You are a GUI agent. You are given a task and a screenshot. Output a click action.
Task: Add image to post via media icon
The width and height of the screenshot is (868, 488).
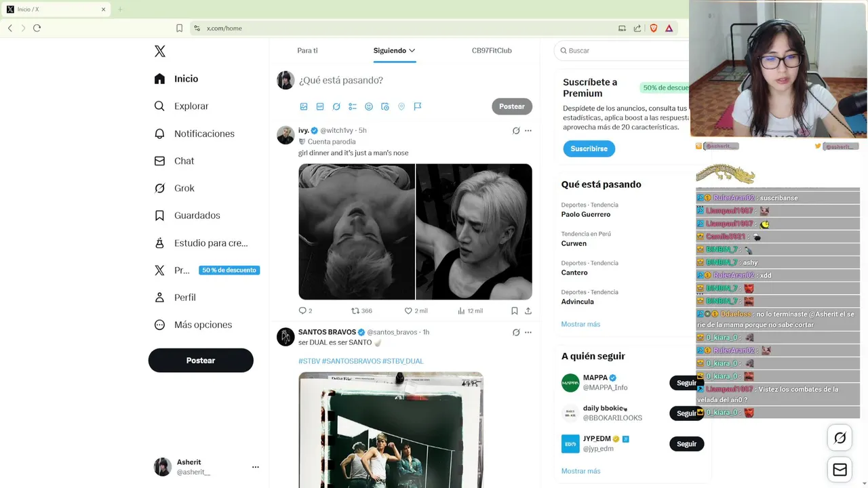tap(304, 106)
